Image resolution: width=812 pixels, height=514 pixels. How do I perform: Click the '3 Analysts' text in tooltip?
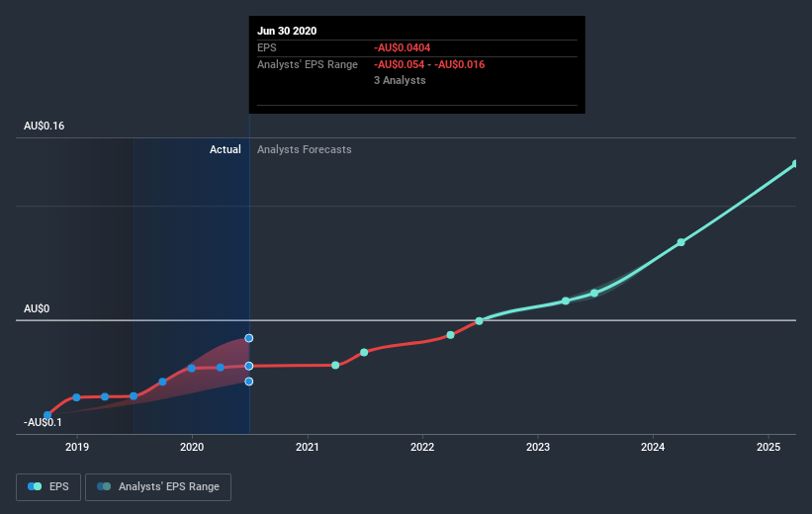pyautogui.click(x=400, y=80)
